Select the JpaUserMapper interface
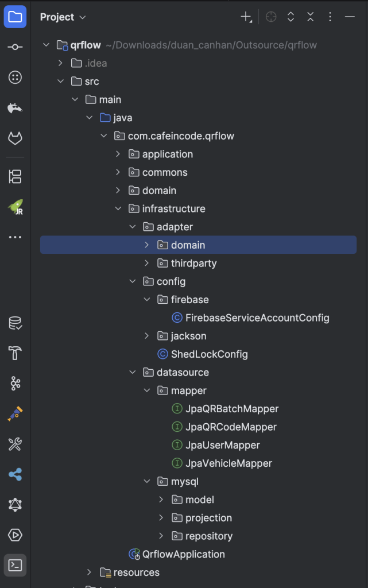Screen dimensions: 368x588 (222, 446)
